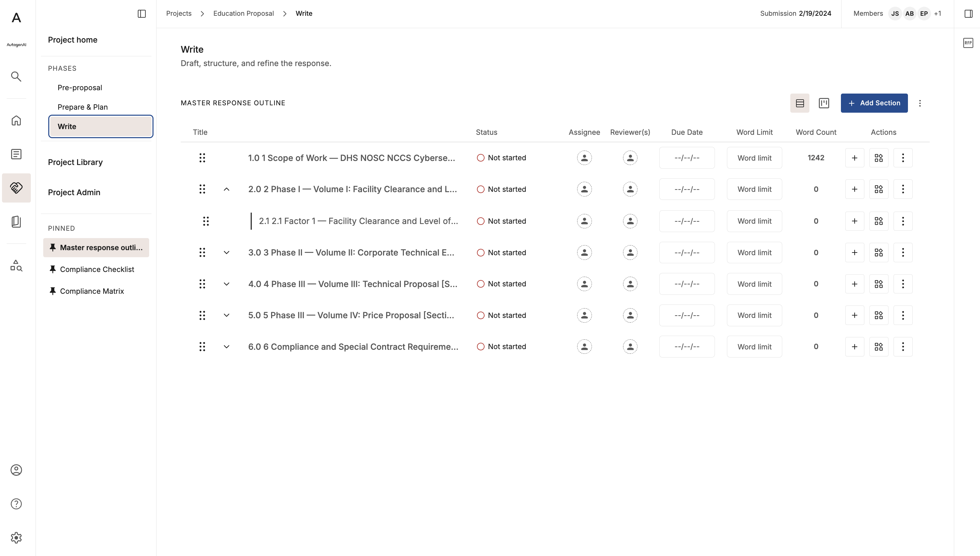Select Prepare & Plan phase
This screenshot has width=980, height=556.
(x=82, y=107)
